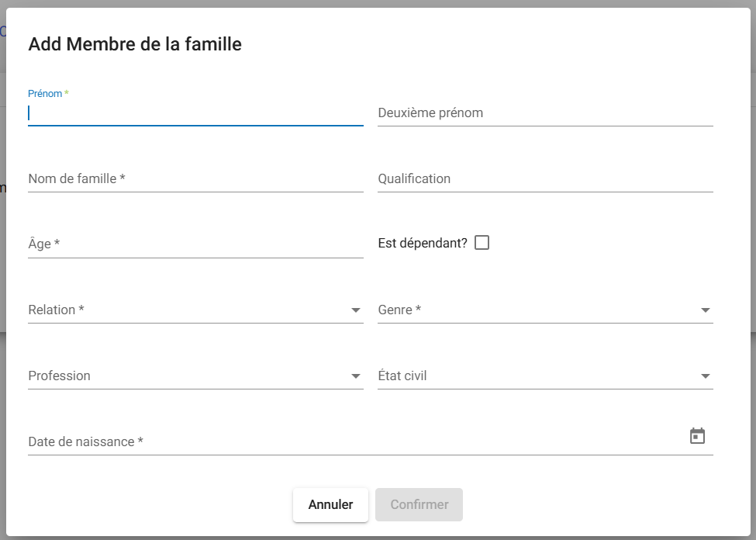Click into the Deuxième prénom field
Viewport: 756px width, 540px height.
[544, 113]
